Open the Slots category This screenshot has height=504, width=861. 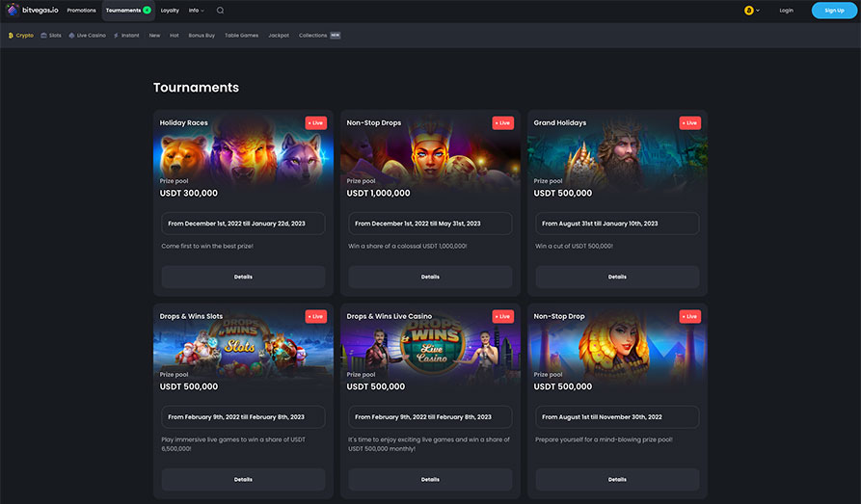[x=50, y=36]
